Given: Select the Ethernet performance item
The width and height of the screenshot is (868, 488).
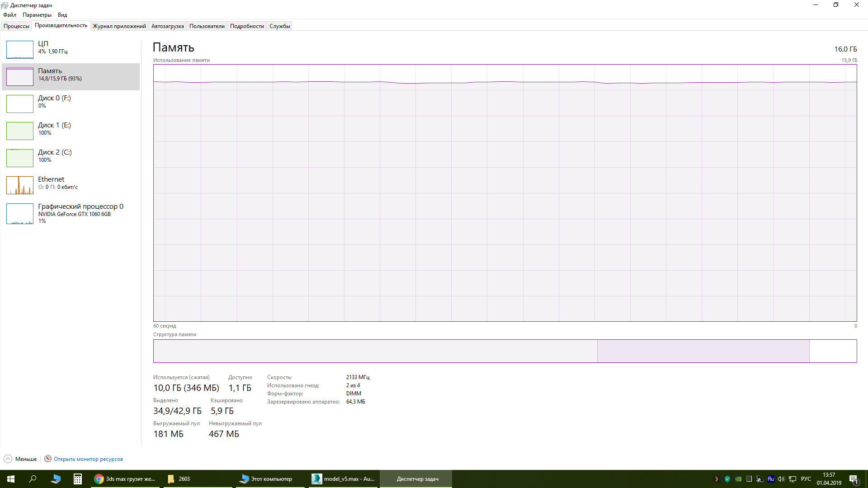Looking at the screenshot, I should click(x=71, y=185).
